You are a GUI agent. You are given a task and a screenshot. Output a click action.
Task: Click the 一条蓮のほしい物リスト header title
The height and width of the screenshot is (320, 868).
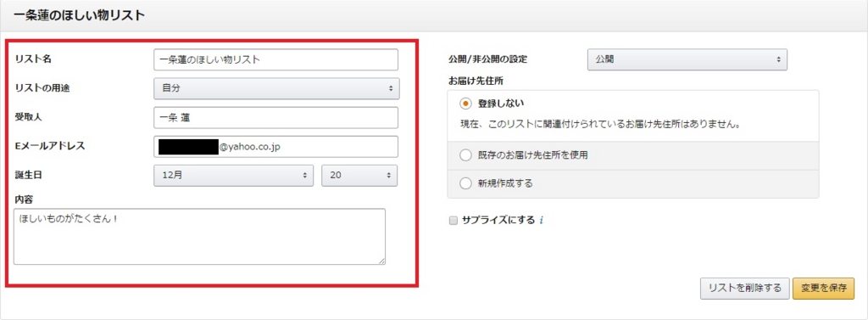(x=79, y=15)
